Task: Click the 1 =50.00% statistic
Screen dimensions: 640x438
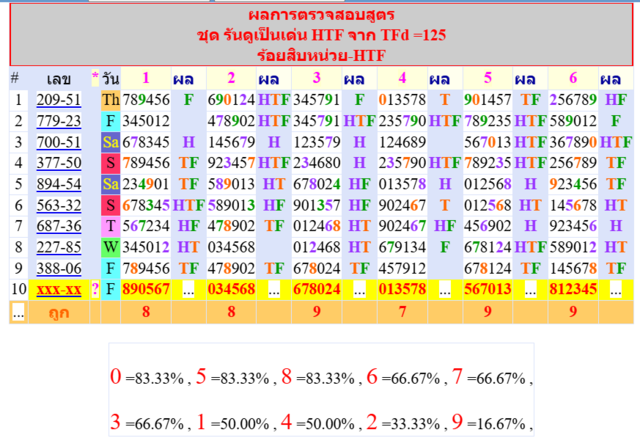Action: click(232, 422)
